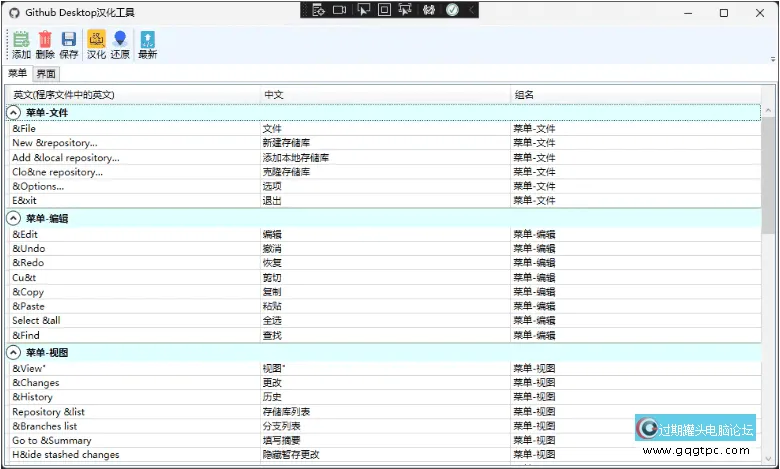
Task: Select the Select &all cell
Action: click(x=133, y=320)
